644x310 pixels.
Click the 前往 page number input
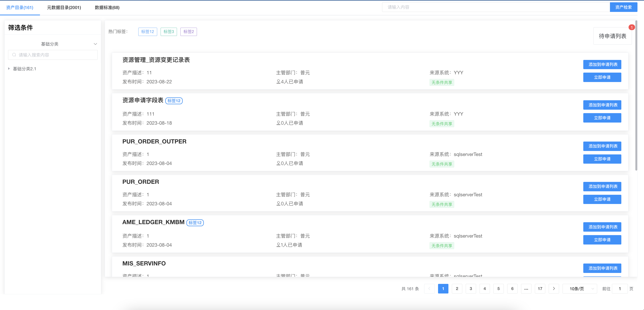tap(619, 289)
